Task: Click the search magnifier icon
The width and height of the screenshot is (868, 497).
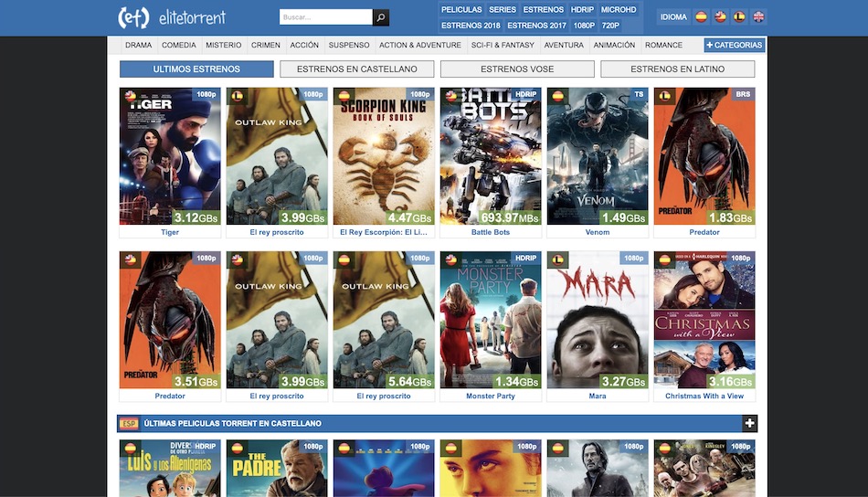Action: (381, 17)
